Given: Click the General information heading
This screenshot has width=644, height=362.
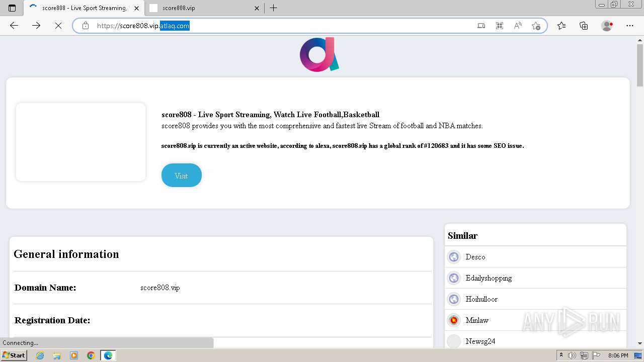Looking at the screenshot, I should coord(66,254).
